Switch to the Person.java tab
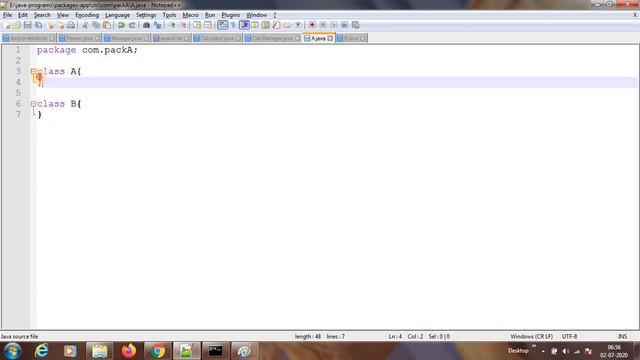 tap(79, 38)
